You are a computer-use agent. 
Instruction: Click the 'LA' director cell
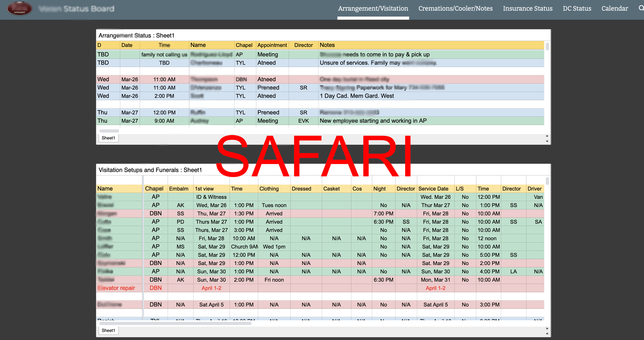click(513, 272)
